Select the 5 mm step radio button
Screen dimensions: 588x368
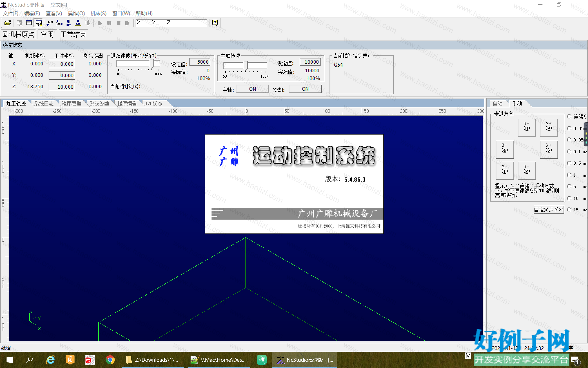[x=569, y=186]
